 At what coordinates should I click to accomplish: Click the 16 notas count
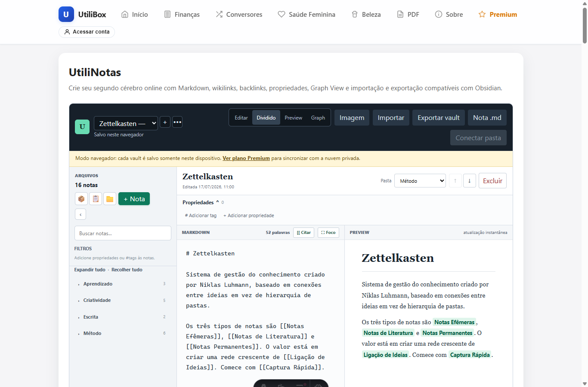pos(86,185)
